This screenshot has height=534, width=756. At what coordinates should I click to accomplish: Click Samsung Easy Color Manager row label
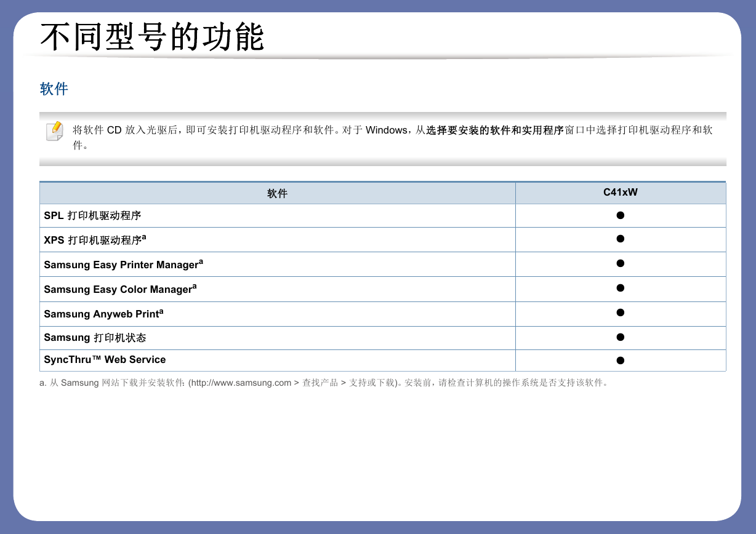pos(120,289)
